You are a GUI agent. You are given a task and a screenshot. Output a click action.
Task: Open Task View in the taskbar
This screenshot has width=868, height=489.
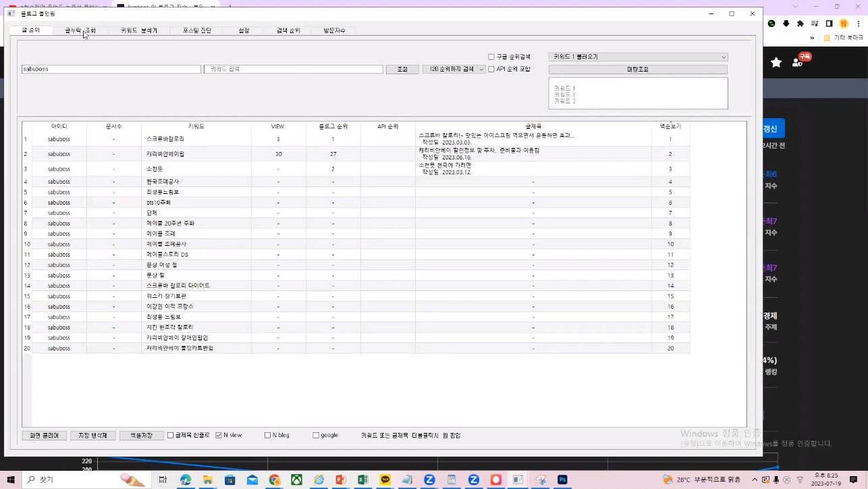163,480
